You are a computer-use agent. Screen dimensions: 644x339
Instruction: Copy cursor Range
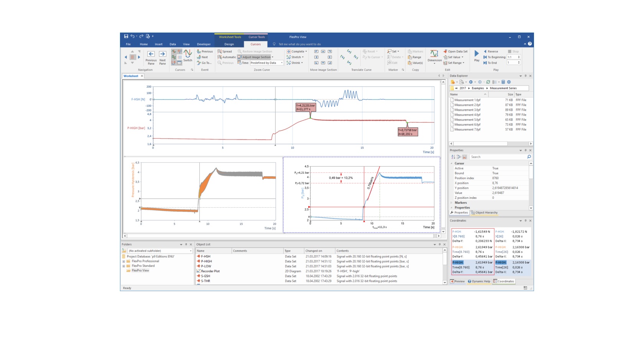tap(414, 57)
